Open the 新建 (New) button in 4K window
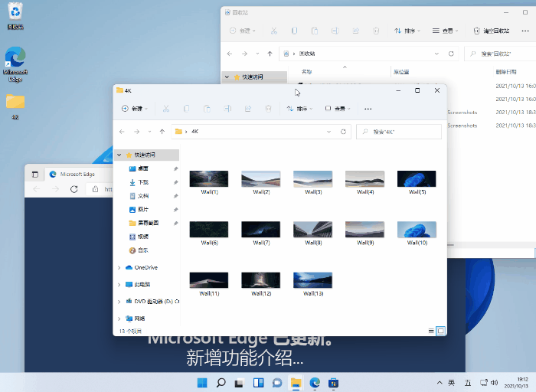Screen dimensions: 536x392 [x=135, y=109]
